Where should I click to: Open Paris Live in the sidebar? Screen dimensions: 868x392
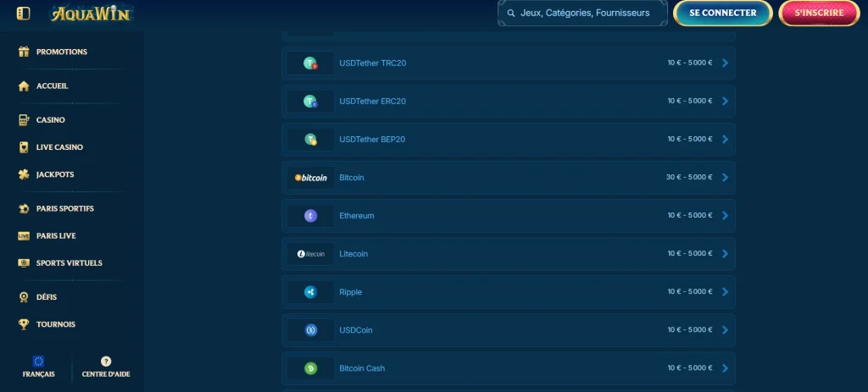pos(56,236)
